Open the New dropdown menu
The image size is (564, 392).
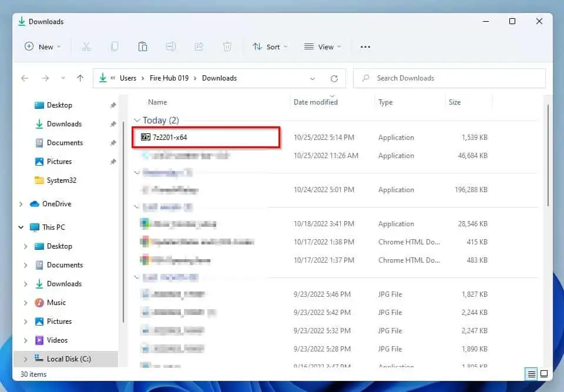click(x=43, y=47)
